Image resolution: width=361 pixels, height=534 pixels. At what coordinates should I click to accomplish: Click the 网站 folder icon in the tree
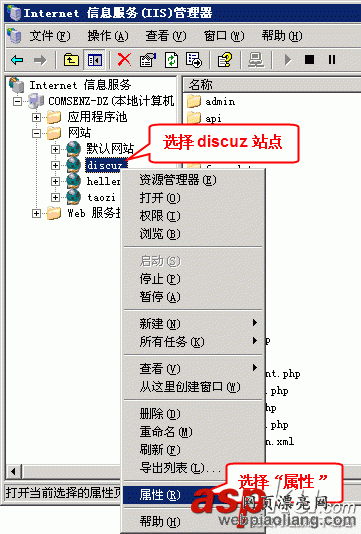tap(54, 133)
